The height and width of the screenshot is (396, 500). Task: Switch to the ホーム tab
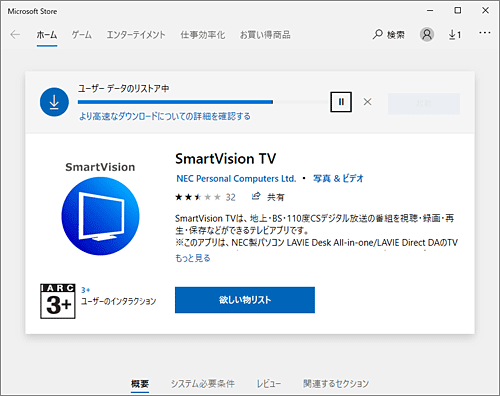pos(47,35)
